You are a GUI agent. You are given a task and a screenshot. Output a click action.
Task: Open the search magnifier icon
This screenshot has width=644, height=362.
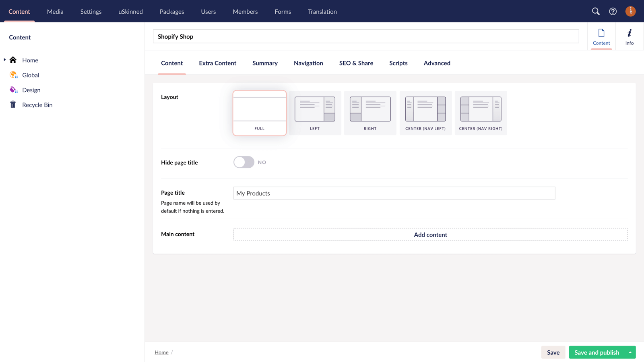(x=596, y=11)
